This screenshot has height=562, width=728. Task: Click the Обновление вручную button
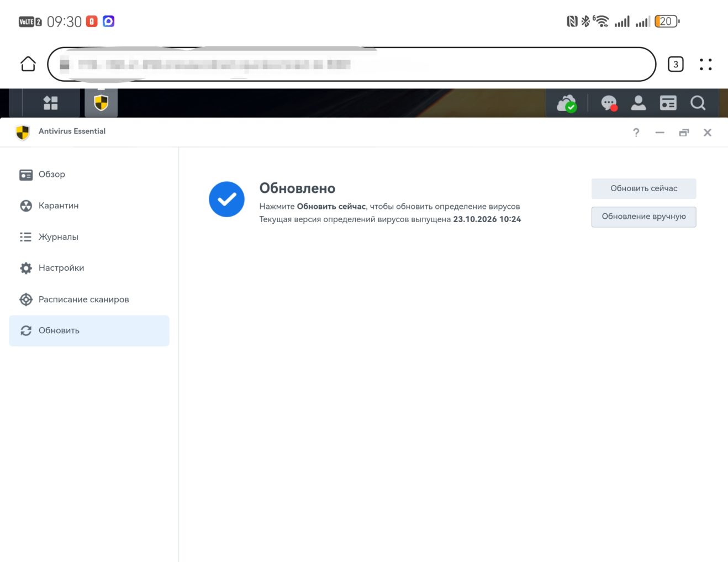(643, 217)
